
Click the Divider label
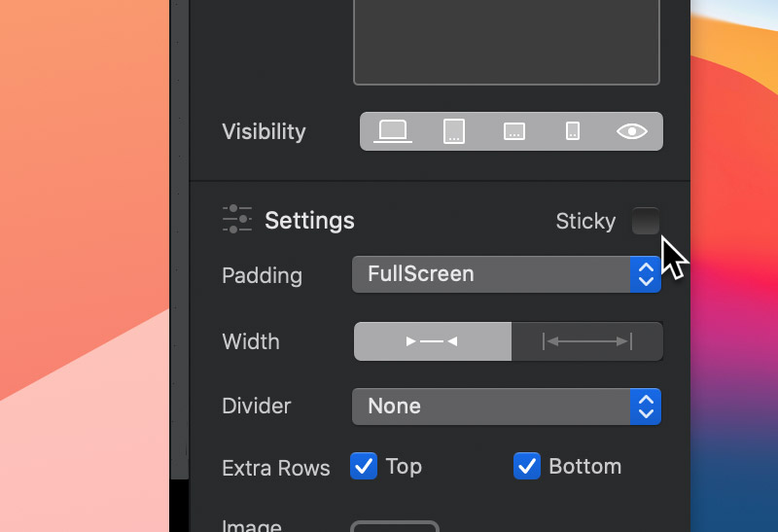pos(257,406)
